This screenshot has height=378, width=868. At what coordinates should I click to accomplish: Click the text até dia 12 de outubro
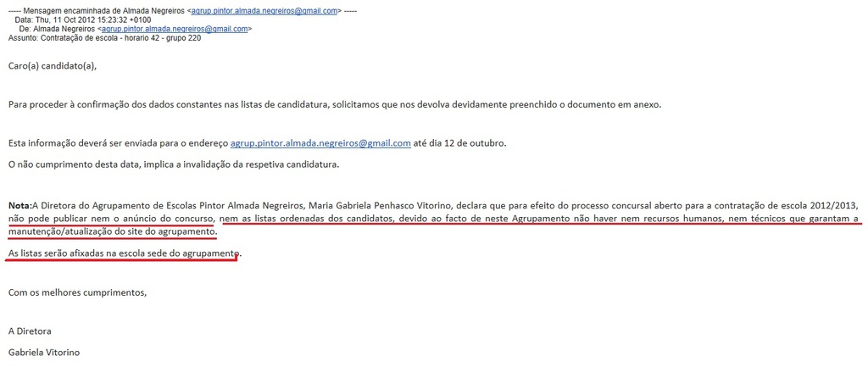[459, 143]
